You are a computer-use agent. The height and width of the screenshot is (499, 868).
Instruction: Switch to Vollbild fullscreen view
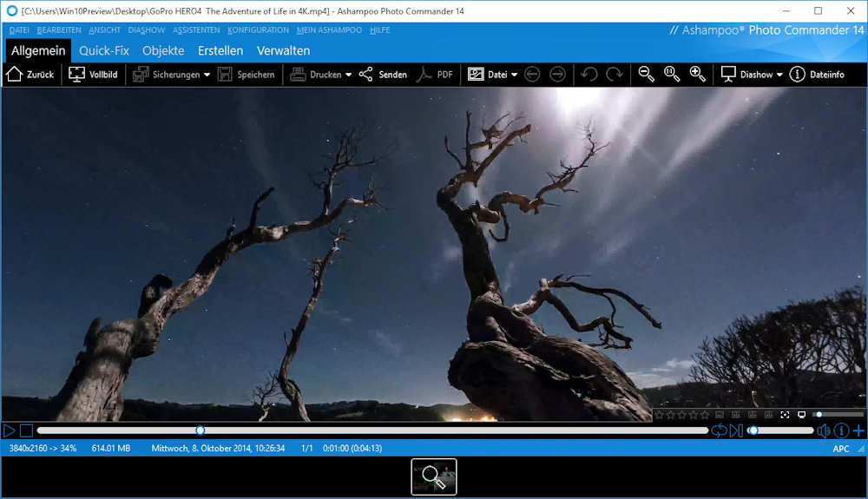click(93, 75)
